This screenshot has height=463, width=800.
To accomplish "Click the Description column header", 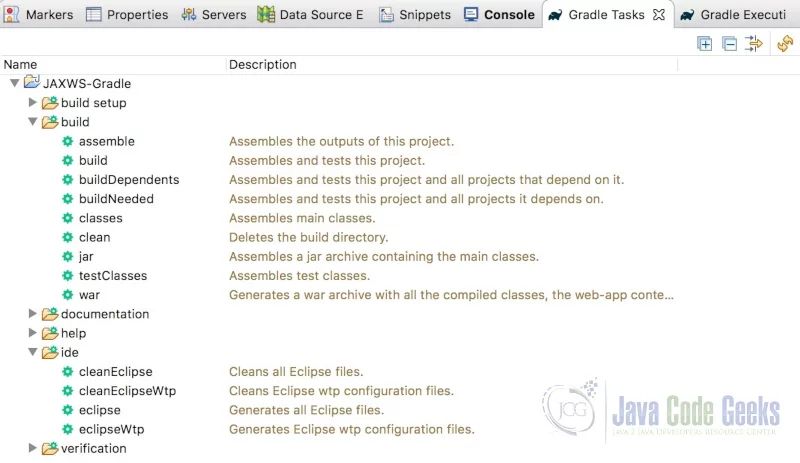I will 263,64.
